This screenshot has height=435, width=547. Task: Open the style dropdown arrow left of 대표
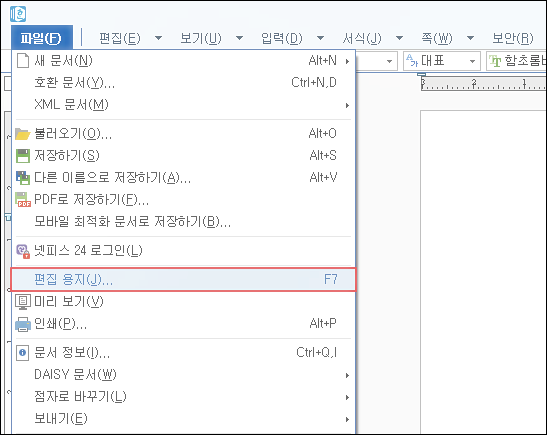[389, 62]
